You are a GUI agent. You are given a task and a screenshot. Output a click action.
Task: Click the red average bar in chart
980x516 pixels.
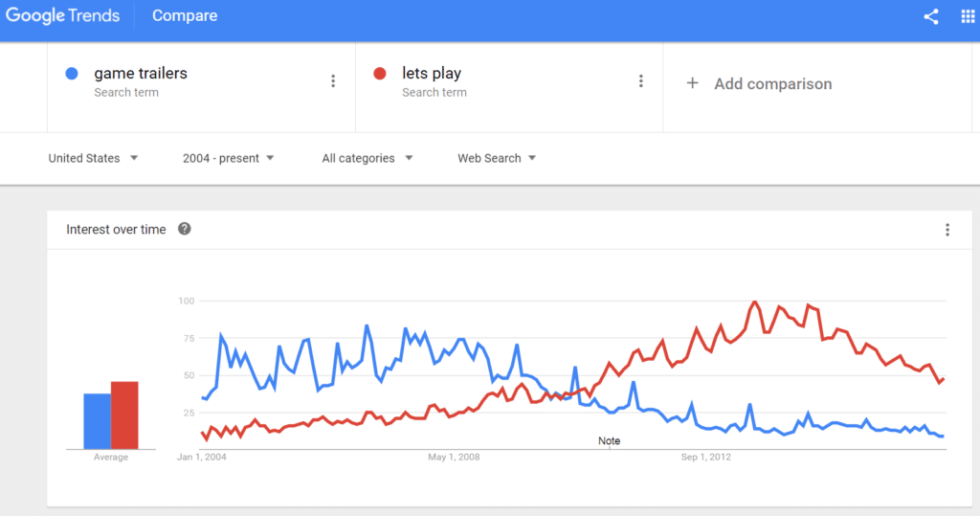(x=124, y=415)
